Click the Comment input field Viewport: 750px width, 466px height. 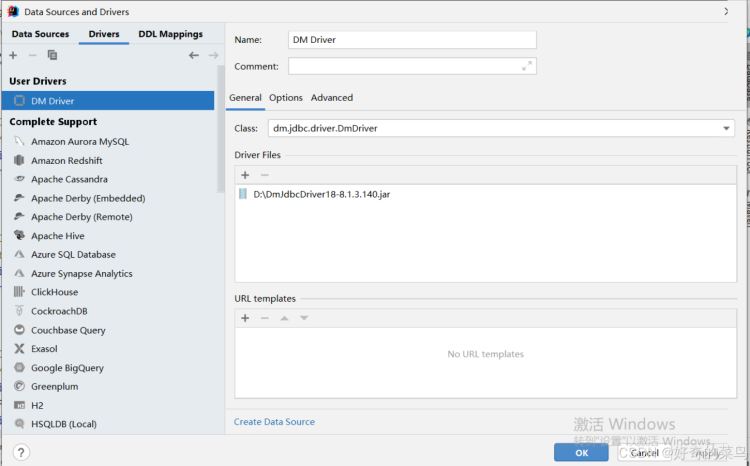point(412,66)
